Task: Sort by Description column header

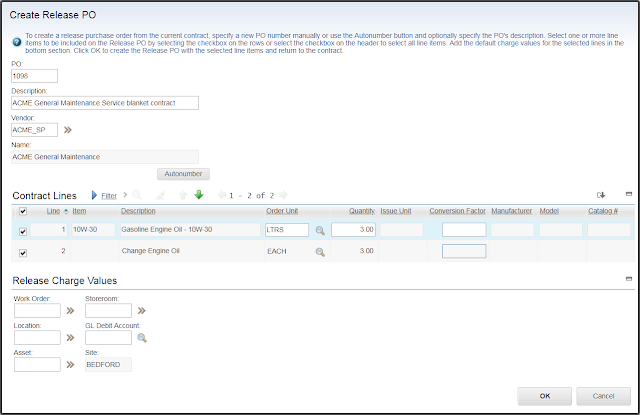Action: (138, 211)
